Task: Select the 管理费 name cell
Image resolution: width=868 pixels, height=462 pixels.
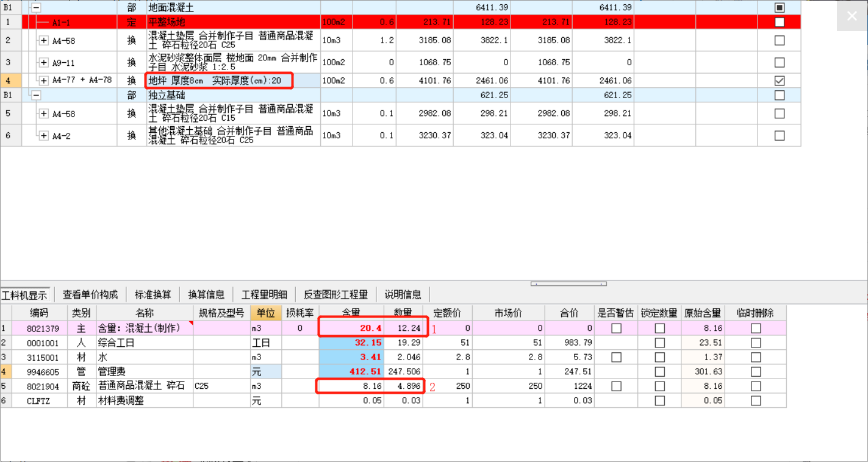Action: (x=145, y=372)
